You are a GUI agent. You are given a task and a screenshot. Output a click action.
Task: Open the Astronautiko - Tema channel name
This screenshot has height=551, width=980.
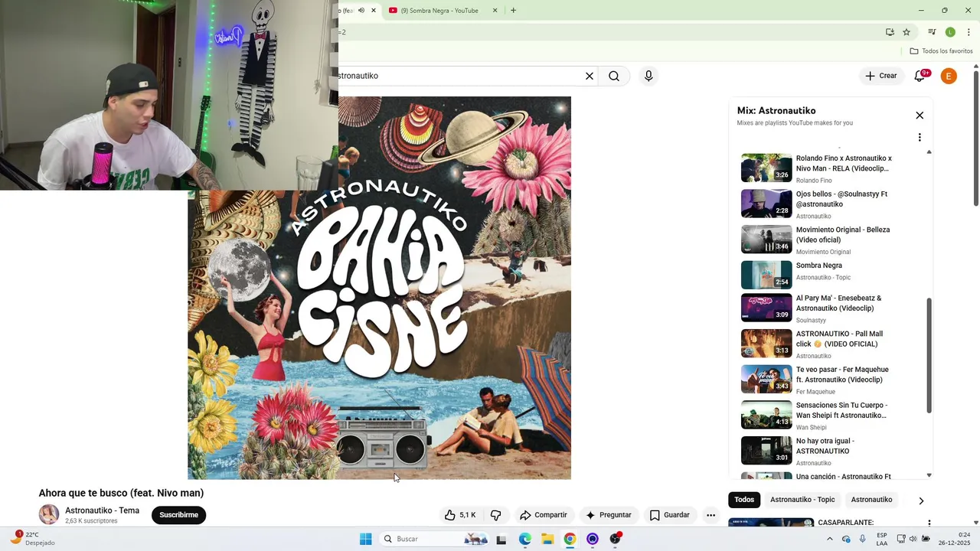click(x=102, y=510)
